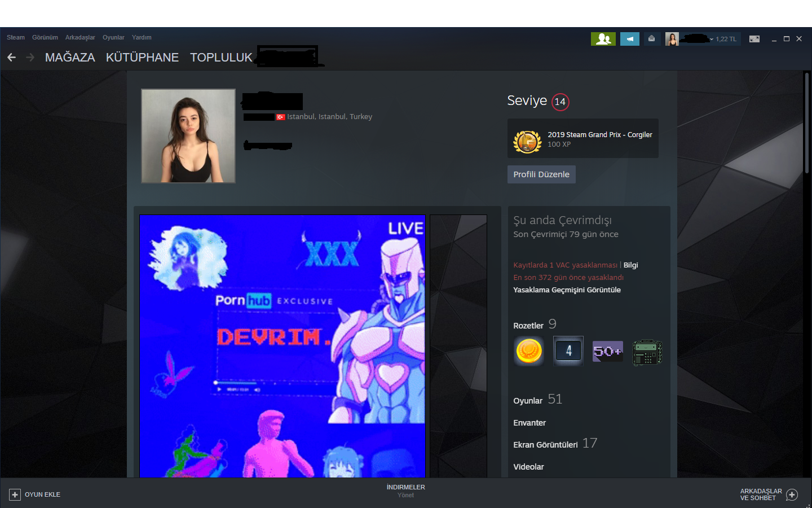Viewport: 812px width, 508px height.
Task: Open the 2019 Steam Grand Prix Corgiler badge
Action: (583, 138)
